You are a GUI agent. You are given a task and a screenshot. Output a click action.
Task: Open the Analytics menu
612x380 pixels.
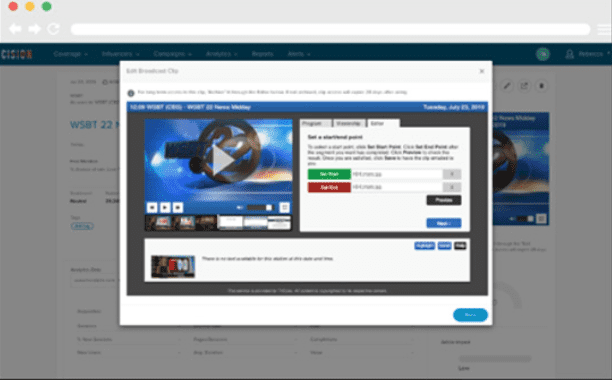(222, 54)
